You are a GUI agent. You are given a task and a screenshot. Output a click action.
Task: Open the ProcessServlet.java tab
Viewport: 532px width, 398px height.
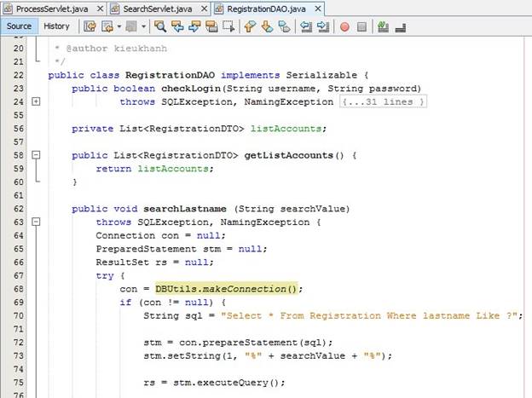(x=52, y=9)
